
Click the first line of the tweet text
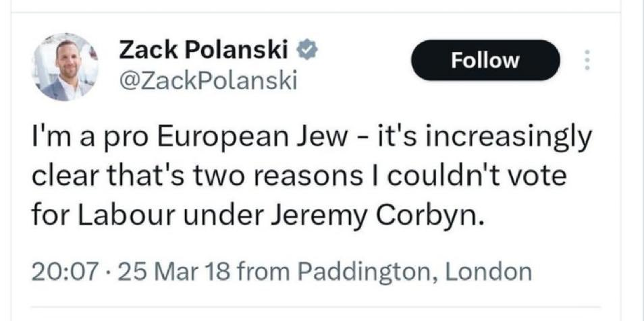[x=311, y=139]
